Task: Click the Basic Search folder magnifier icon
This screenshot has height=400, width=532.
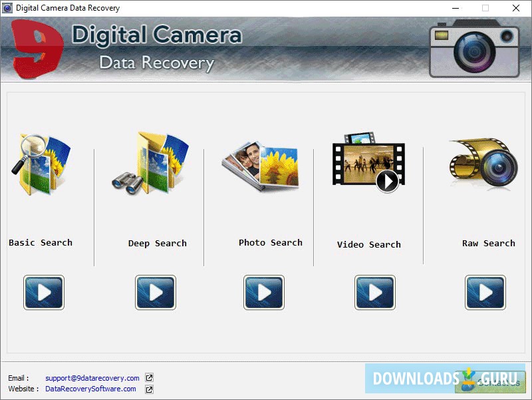Action: coord(41,164)
